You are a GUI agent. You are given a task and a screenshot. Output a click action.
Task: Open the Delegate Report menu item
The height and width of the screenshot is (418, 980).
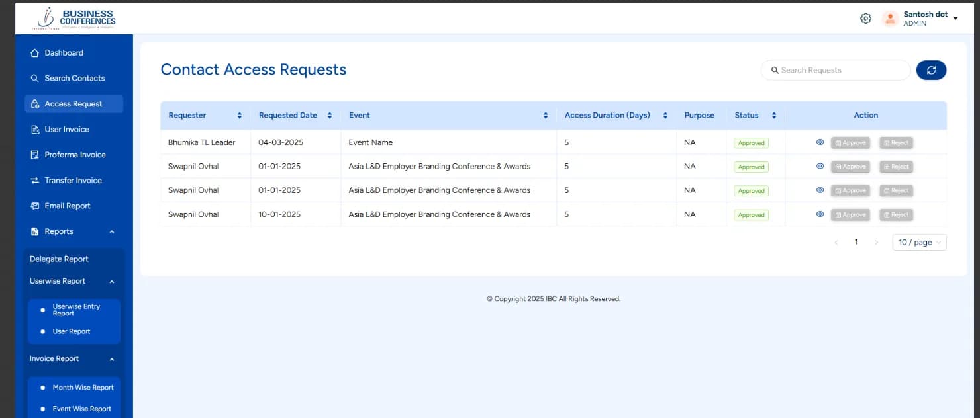pyautogui.click(x=58, y=259)
